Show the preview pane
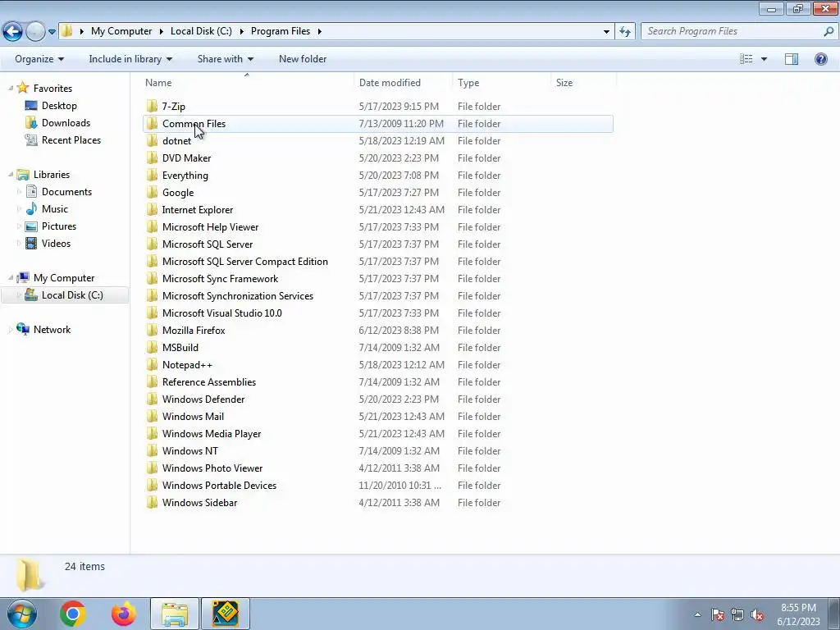The image size is (840, 630). (792, 59)
